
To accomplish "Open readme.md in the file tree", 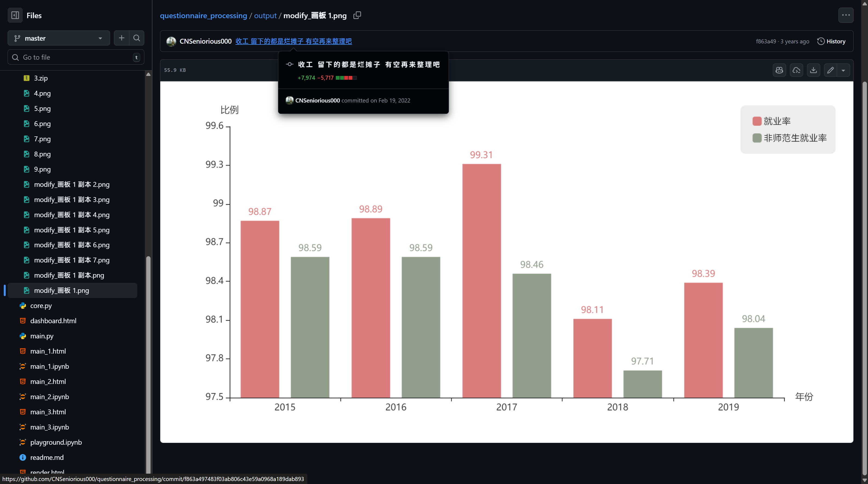I will (x=47, y=457).
